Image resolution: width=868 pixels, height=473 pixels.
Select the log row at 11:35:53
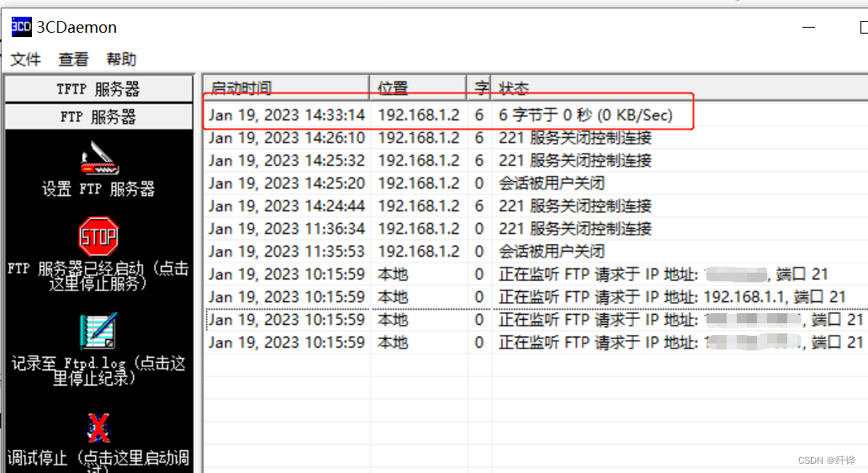[x=536, y=252]
